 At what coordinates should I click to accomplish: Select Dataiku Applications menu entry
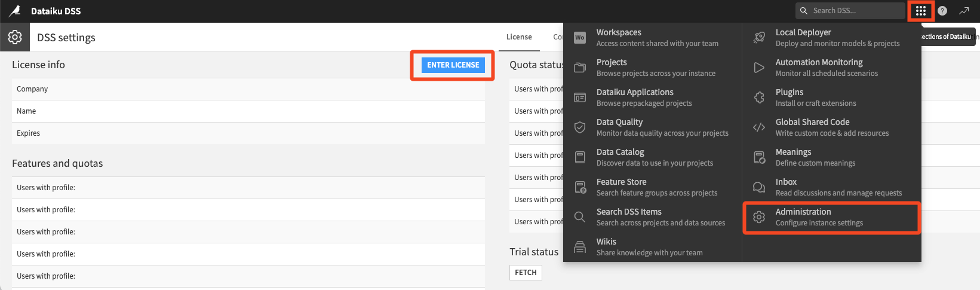tap(652, 97)
